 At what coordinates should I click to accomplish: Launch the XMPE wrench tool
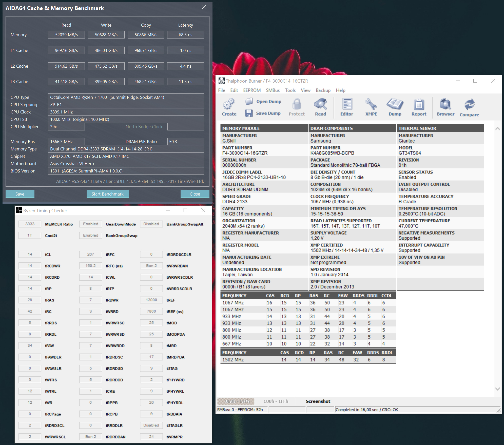pyautogui.click(x=371, y=104)
